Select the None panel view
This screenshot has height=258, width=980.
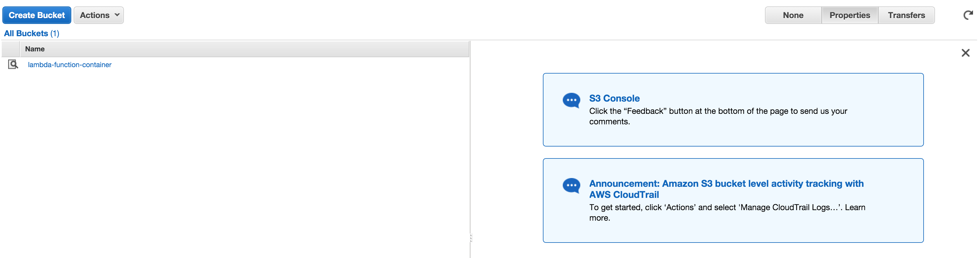point(793,15)
